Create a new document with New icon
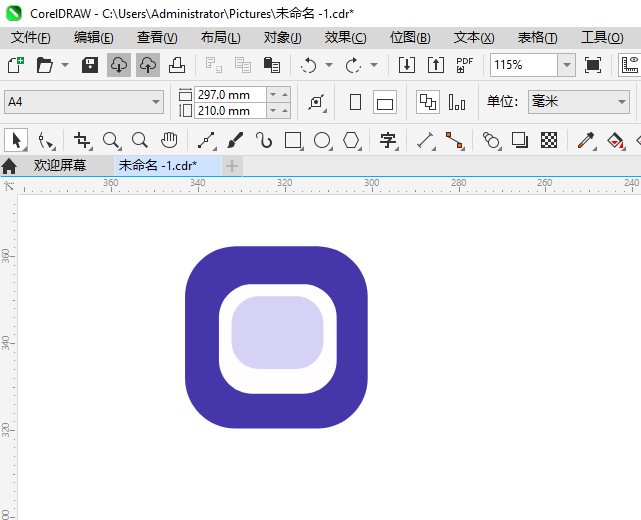 [x=16, y=65]
